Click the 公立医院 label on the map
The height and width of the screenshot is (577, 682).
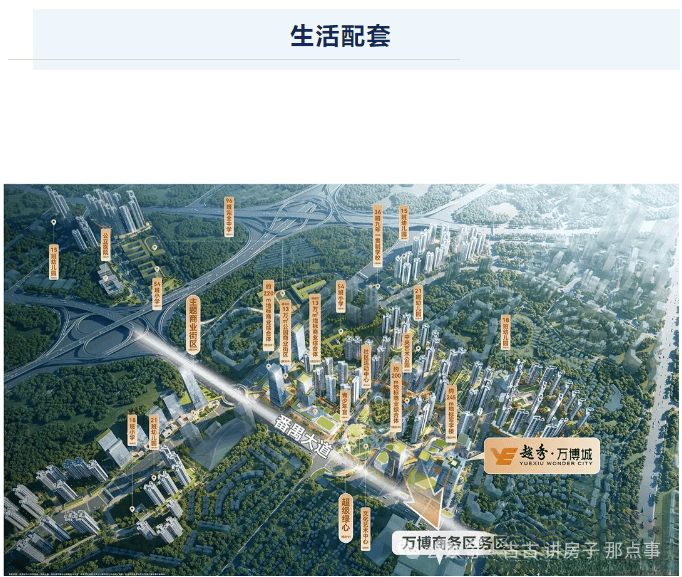tap(106, 245)
